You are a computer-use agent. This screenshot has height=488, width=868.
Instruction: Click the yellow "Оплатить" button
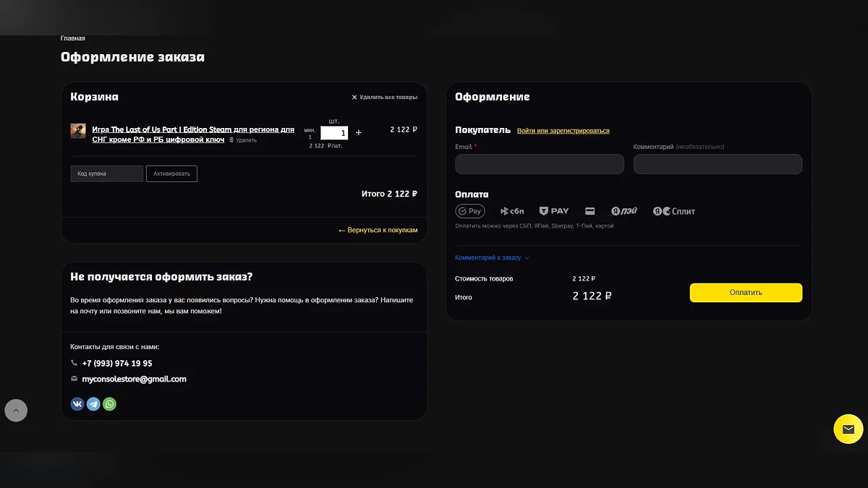[745, 293]
